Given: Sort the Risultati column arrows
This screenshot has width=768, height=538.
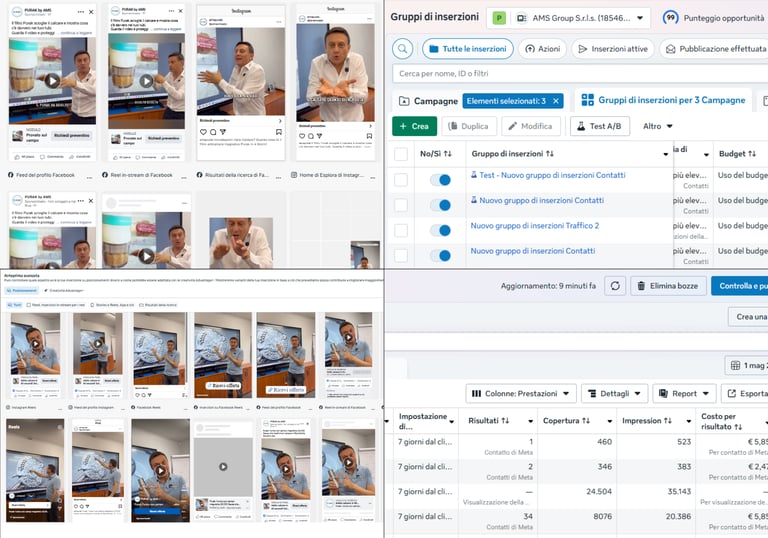Looking at the screenshot, I should point(505,421).
